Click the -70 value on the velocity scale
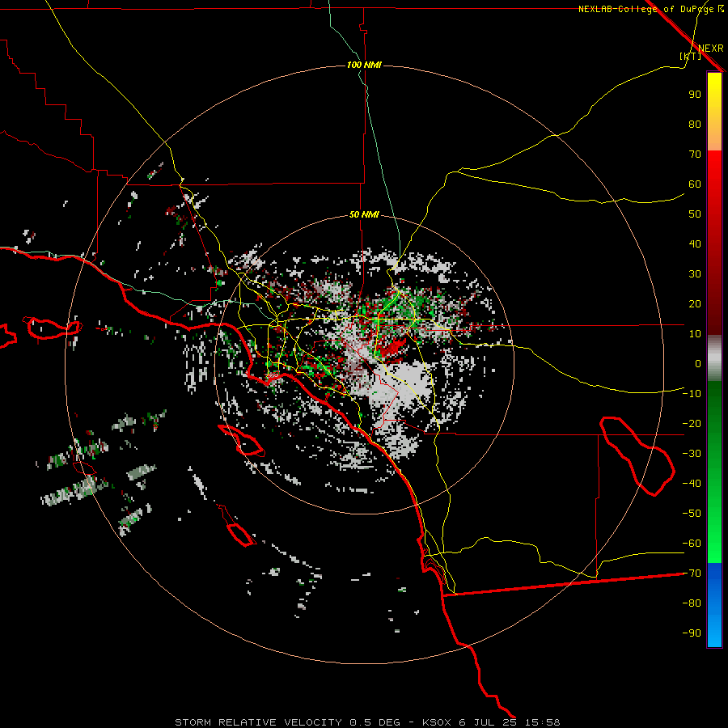 pos(692,574)
